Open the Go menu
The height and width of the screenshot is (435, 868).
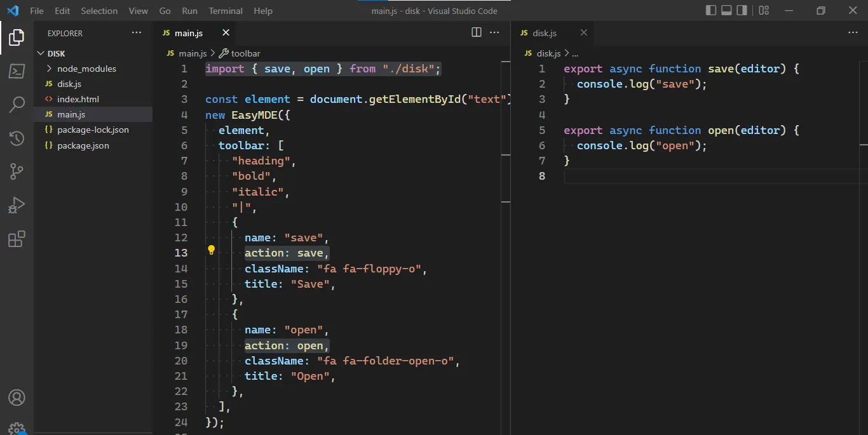(x=165, y=11)
